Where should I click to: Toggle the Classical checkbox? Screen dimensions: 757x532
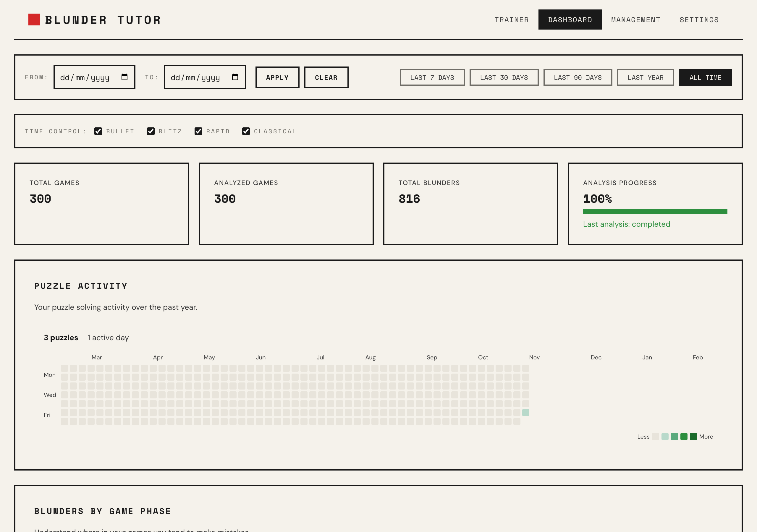coord(246,131)
